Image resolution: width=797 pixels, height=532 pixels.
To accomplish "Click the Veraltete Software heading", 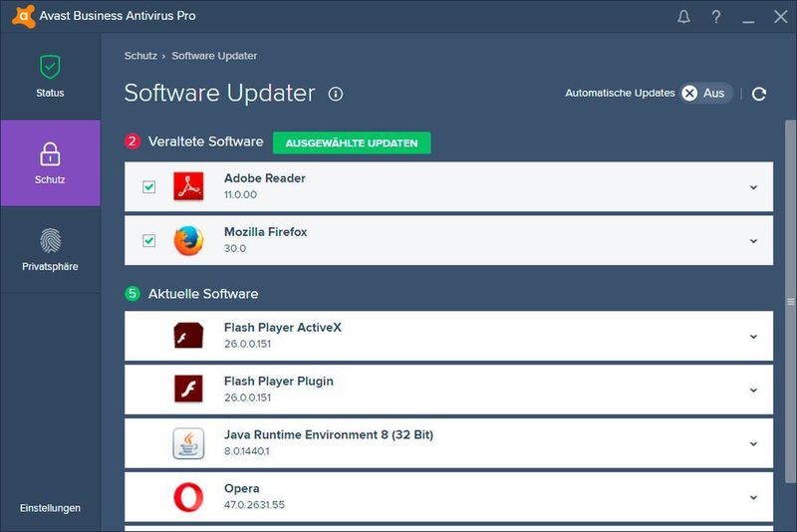I will point(206,141).
